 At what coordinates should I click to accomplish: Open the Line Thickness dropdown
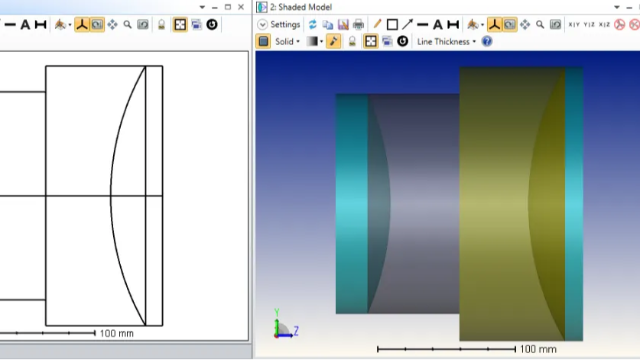pos(447,42)
